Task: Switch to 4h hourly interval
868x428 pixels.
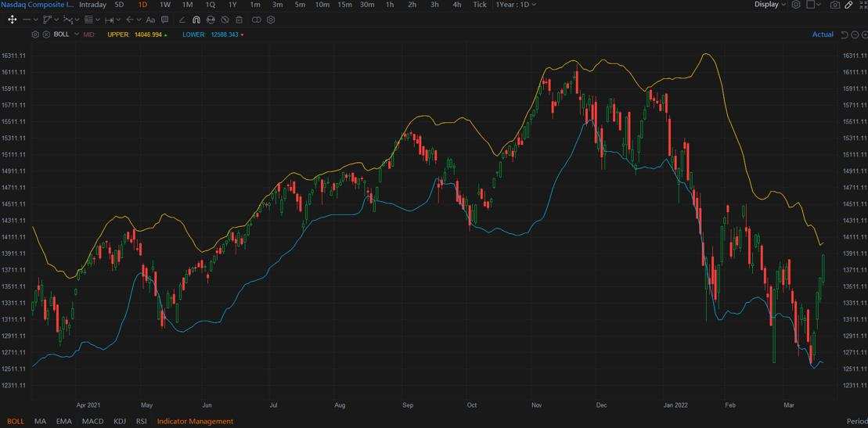Action: tap(456, 5)
